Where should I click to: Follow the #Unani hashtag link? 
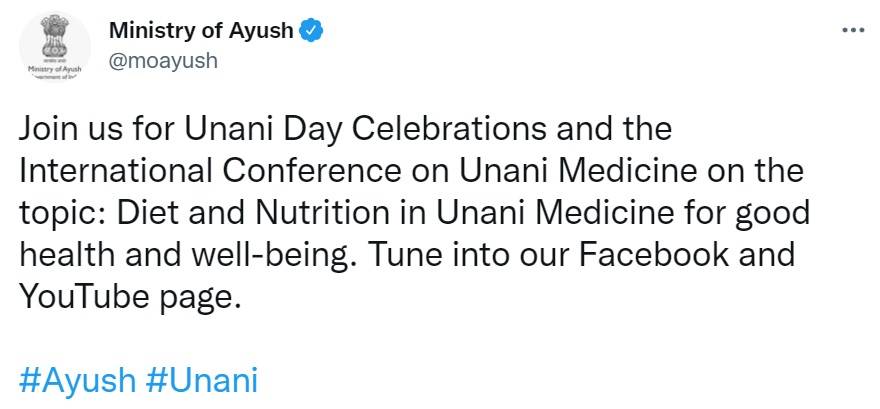[x=202, y=381]
